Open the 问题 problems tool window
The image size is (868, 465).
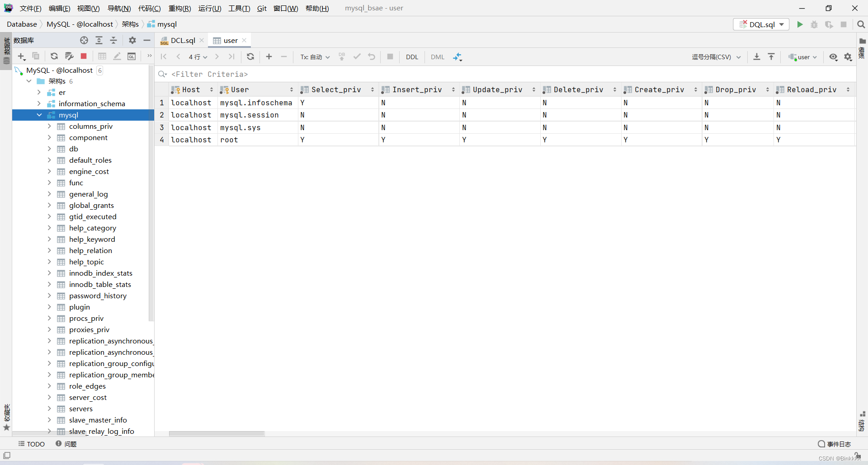point(66,444)
